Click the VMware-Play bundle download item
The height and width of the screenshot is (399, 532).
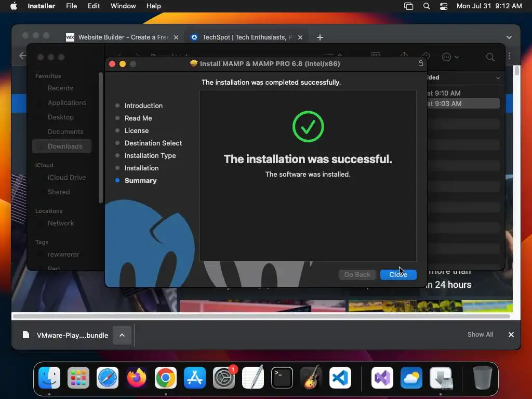[x=65, y=335]
